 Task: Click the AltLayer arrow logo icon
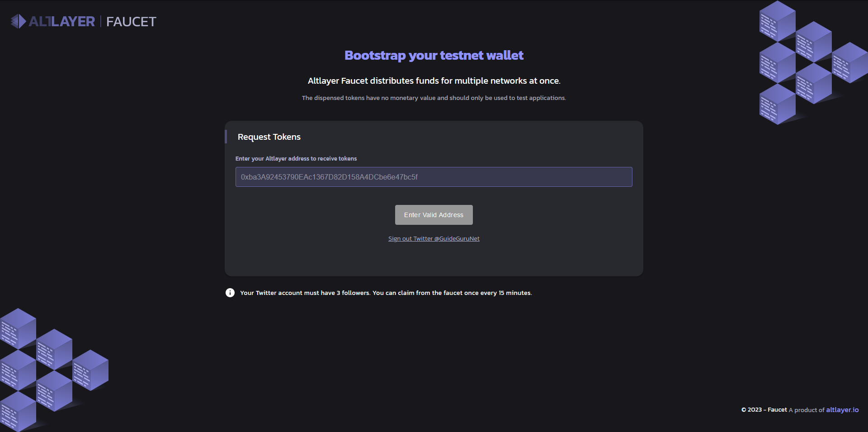pos(18,21)
